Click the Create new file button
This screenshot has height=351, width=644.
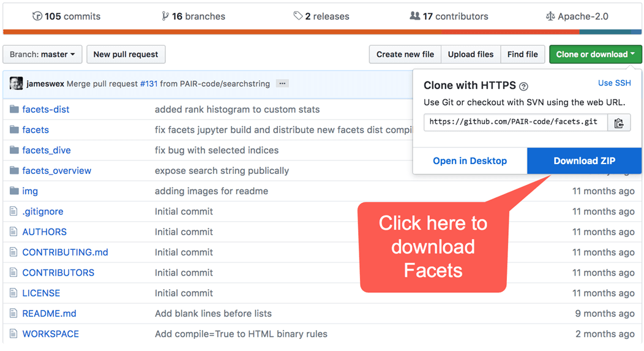405,55
